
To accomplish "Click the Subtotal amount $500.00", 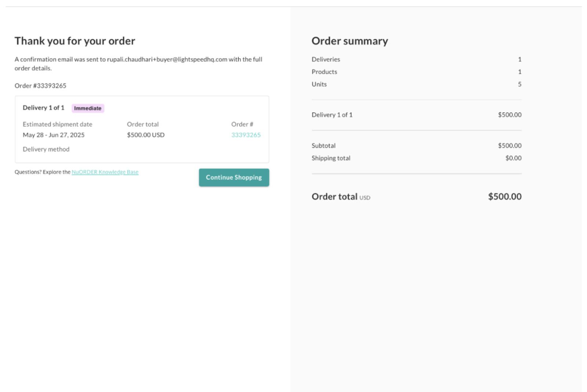I will pos(510,145).
